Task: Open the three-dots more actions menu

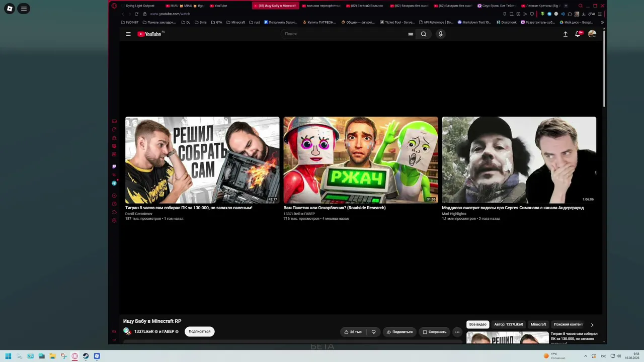Action: click(457, 332)
